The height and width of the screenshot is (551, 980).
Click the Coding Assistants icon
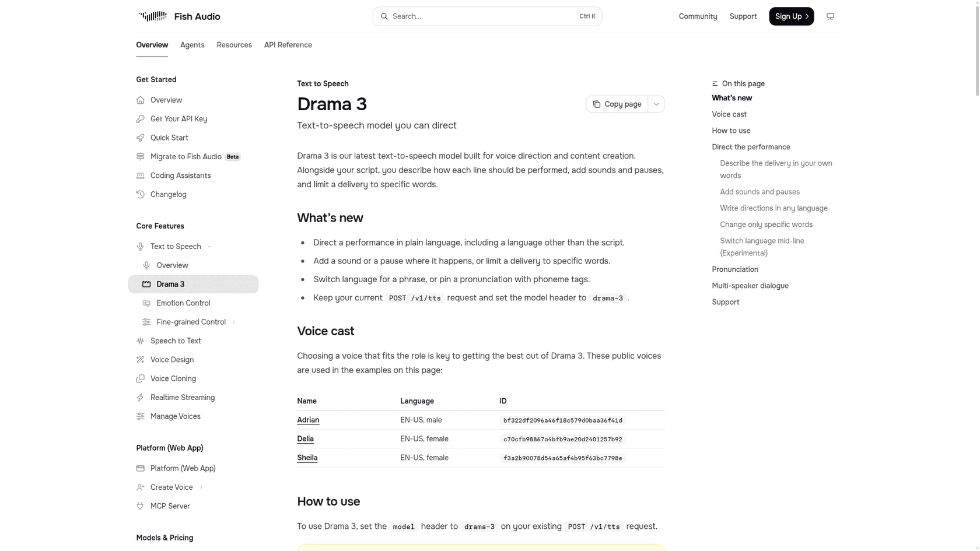tap(140, 176)
